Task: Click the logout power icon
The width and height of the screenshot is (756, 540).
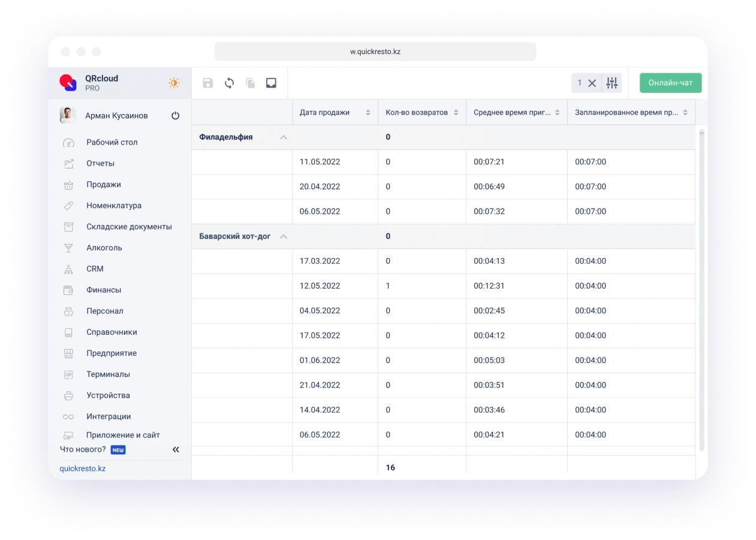Action: click(x=175, y=115)
